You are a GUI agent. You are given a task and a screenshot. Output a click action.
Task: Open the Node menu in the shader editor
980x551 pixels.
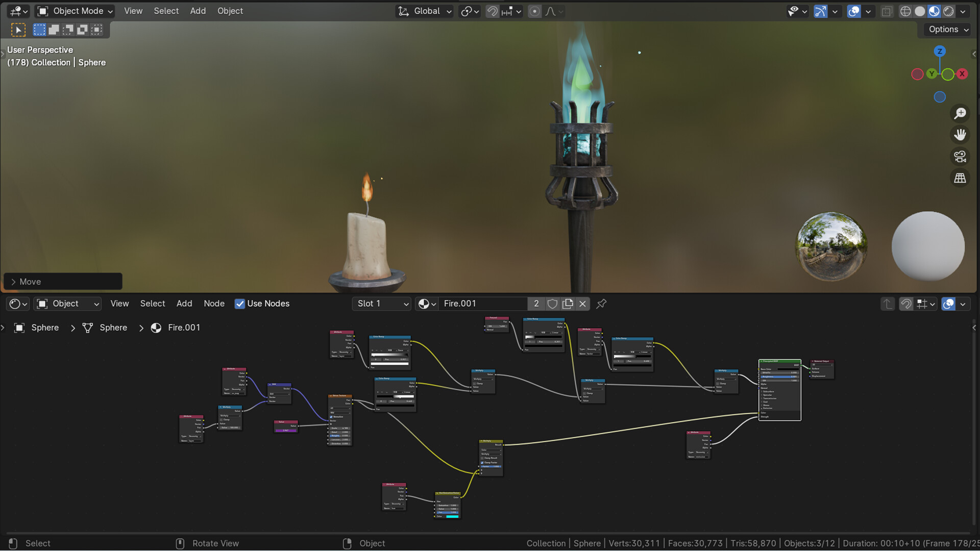pyautogui.click(x=214, y=303)
